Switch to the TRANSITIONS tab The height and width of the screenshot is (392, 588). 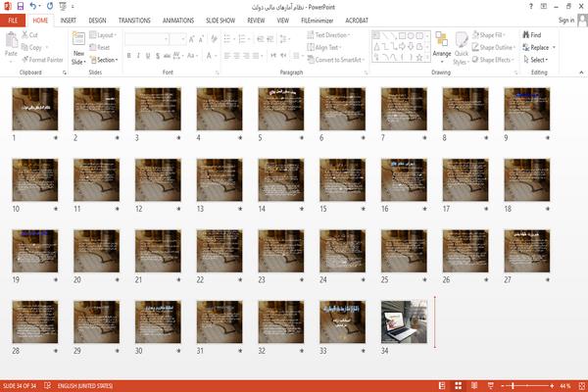tap(134, 21)
